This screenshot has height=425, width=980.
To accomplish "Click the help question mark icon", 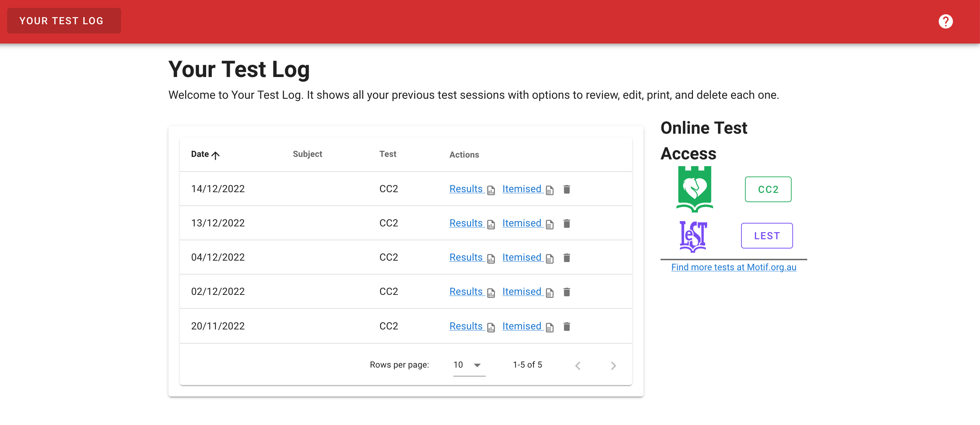I will [x=945, y=21].
